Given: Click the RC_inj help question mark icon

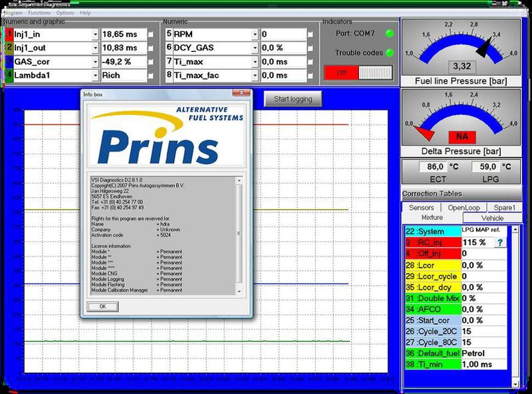Looking at the screenshot, I should click(x=500, y=243).
